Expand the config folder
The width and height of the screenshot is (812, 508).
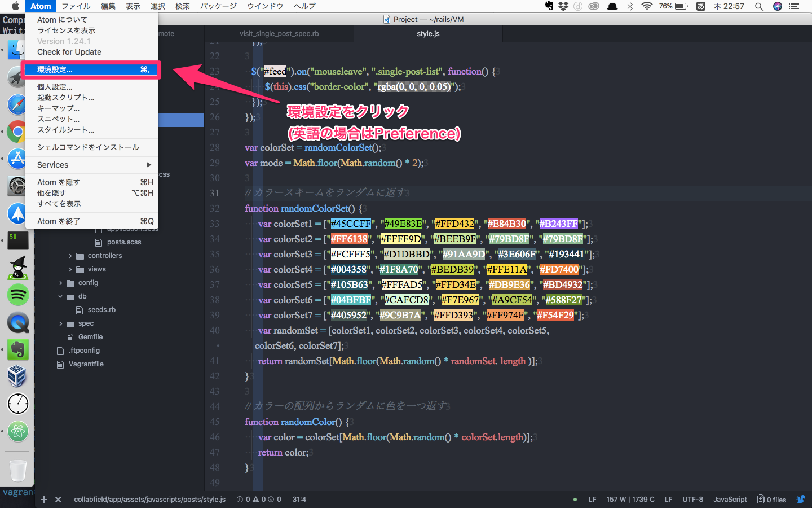pyautogui.click(x=61, y=283)
